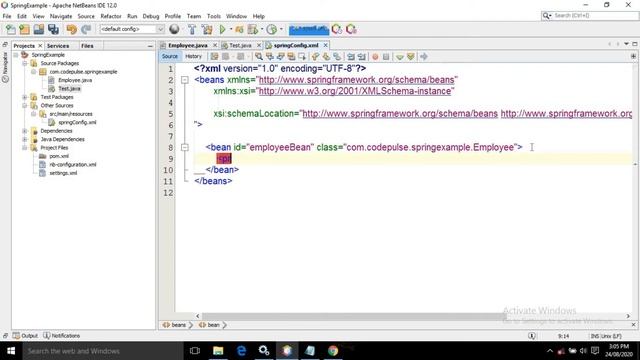Click the Check XML green arrow icon
The width and height of the screenshot is (640, 360).
[x=400, y=57]
